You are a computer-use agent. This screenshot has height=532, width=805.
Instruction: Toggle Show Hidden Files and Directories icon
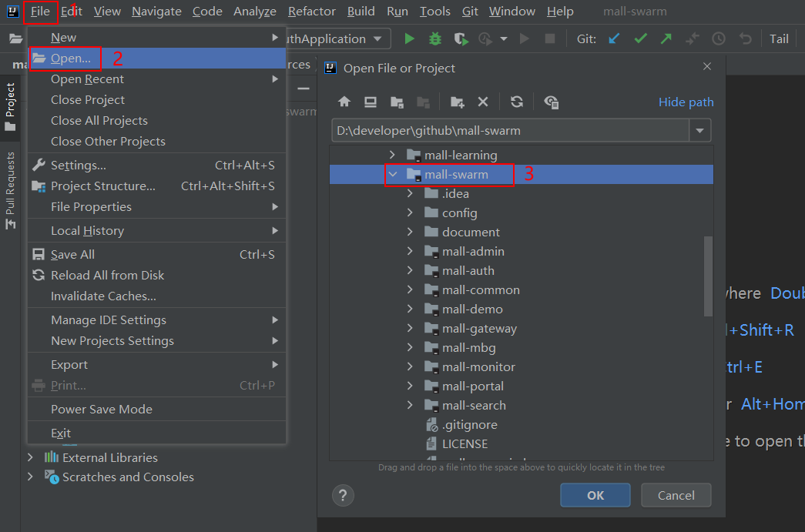[552, 102]
